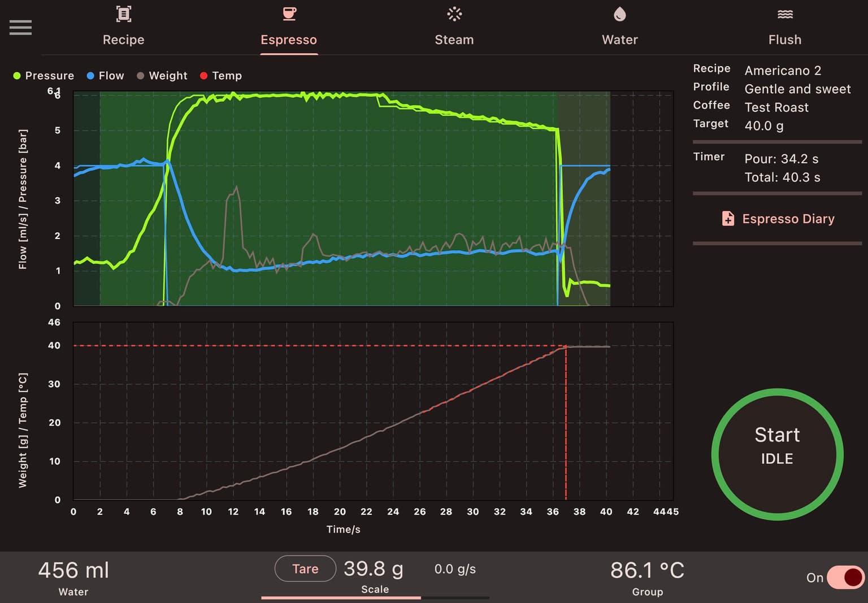Click the scale progress bar

click(375, 597)
